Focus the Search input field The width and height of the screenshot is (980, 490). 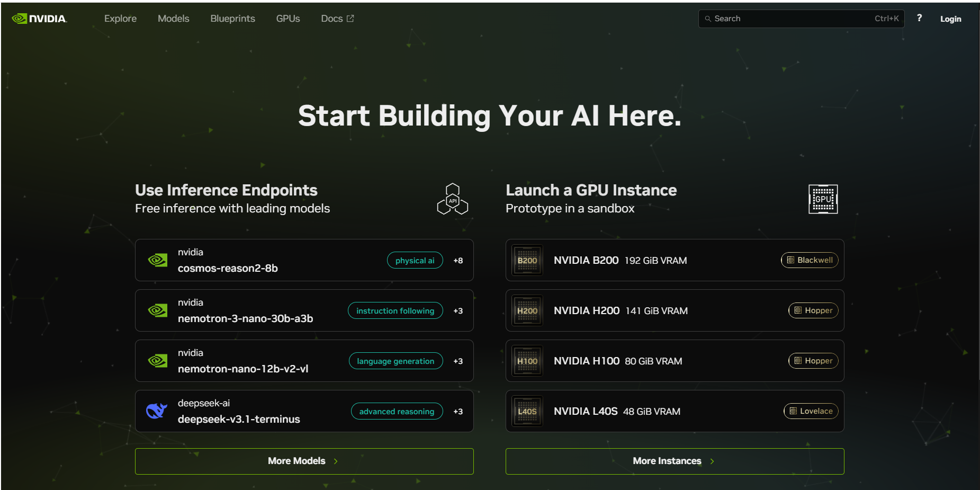click(801, 19)
